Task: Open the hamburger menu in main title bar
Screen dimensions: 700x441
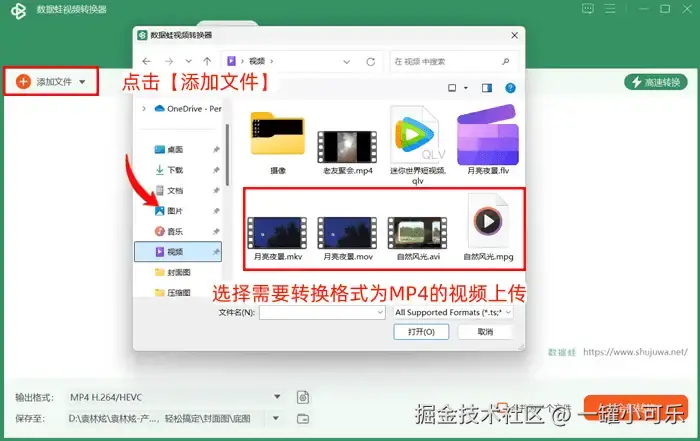Action: (610, 9)
